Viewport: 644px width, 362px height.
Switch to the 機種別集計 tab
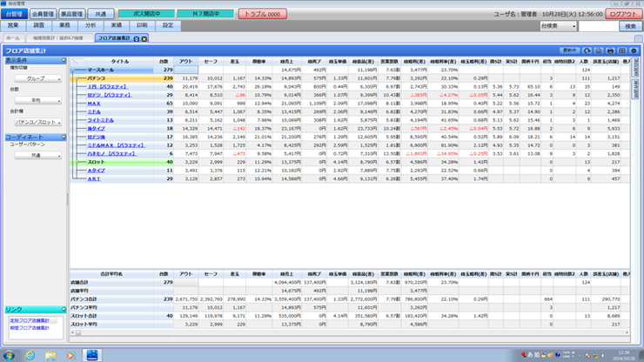(58, 38)
